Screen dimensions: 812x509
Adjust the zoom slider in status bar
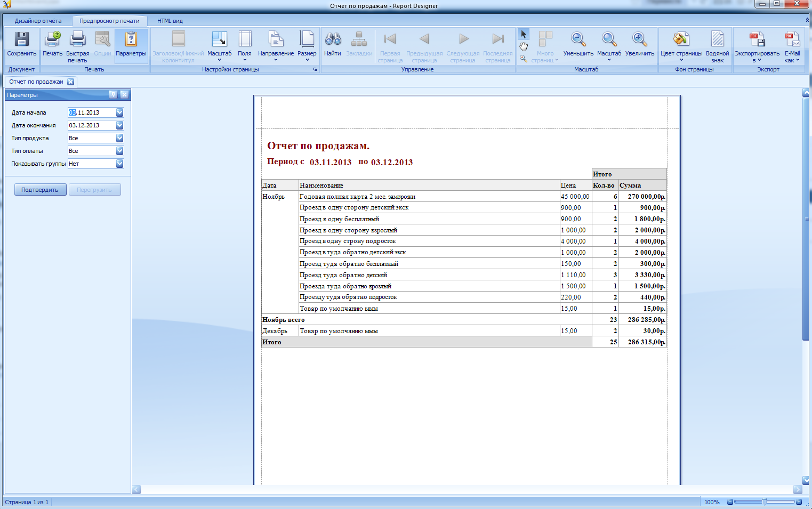[x=764, y=502]
